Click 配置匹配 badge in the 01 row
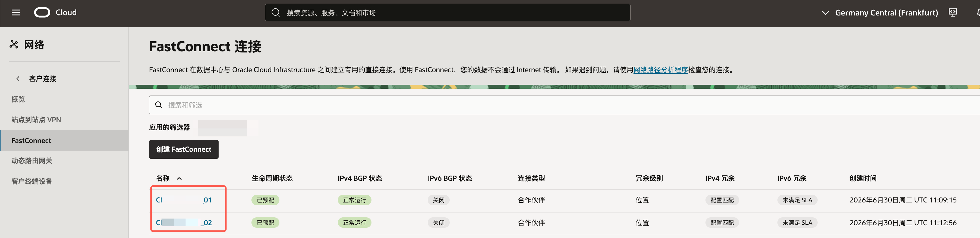The width and height of the screenshot is (980, 238). click(722, 200)
